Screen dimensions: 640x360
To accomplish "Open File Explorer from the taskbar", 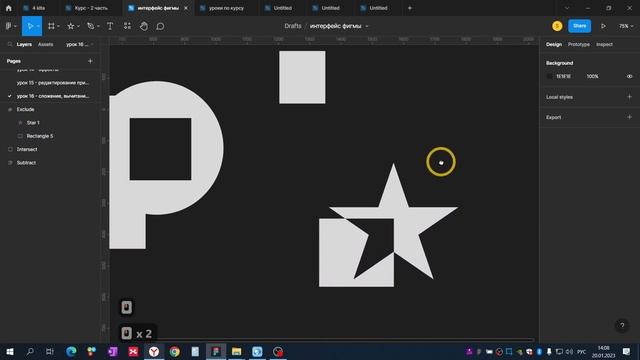I will coord(236,351).
